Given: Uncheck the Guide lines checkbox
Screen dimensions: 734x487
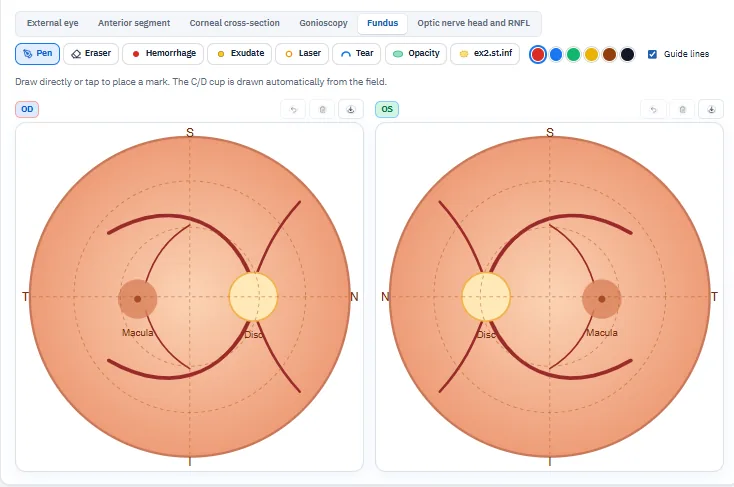Looking at the screenshot, I should click(x=652, y=54).
